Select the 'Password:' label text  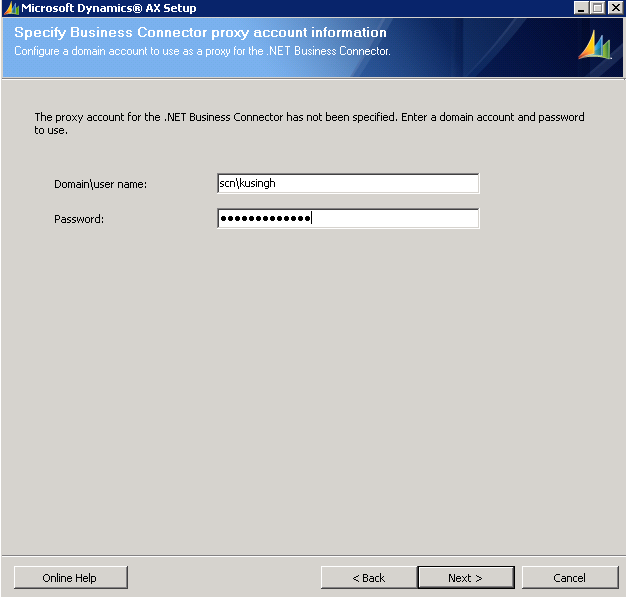[79, 219]
